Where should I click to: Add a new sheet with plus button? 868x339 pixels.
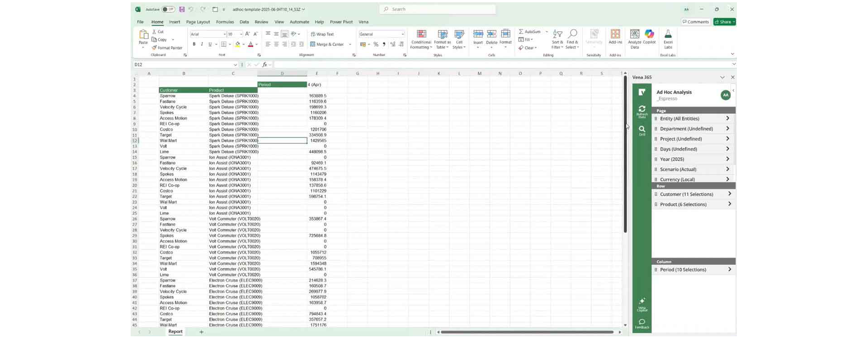pos(201,332)
